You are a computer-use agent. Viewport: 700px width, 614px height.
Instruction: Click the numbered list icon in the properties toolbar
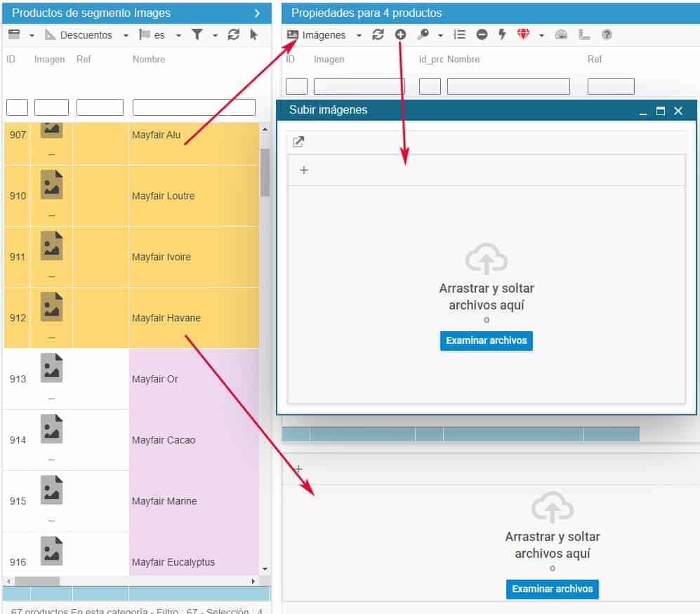tap(459, 34)
